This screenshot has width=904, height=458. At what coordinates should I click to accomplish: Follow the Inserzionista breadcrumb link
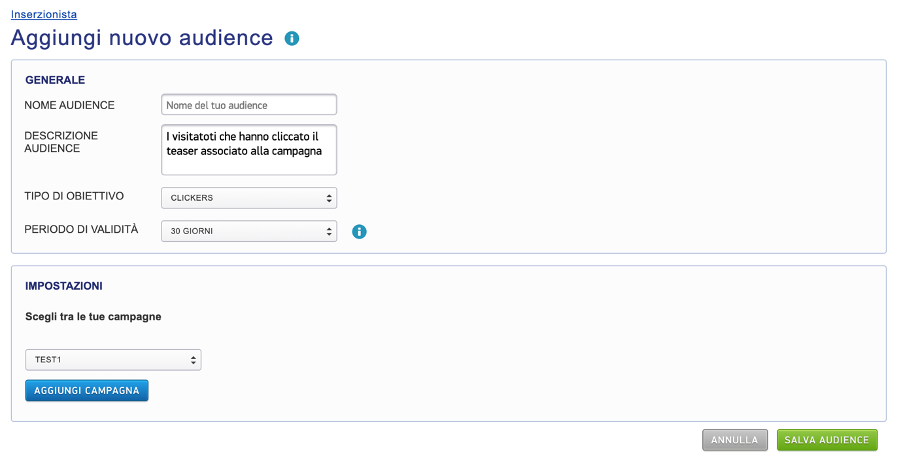(43, 14)
